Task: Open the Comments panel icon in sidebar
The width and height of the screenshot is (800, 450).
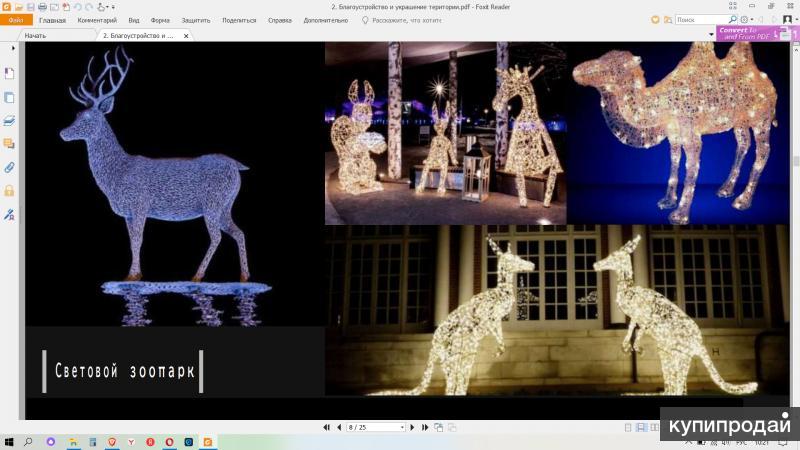Action: pyautogui.click(x=9, y=144)
